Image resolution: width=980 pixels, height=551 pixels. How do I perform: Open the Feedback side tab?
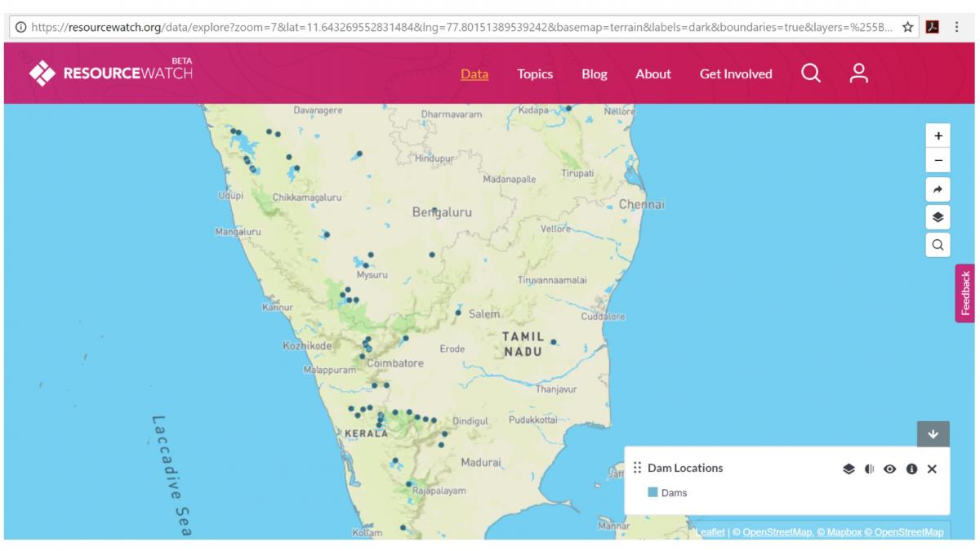pyautogui.click(x=966, y=293)
